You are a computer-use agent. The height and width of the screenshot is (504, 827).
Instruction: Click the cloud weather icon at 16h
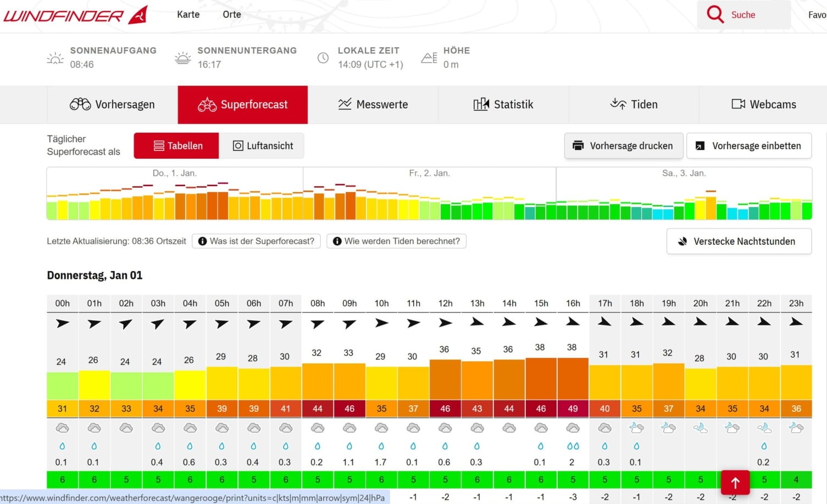tap(573, 428)
